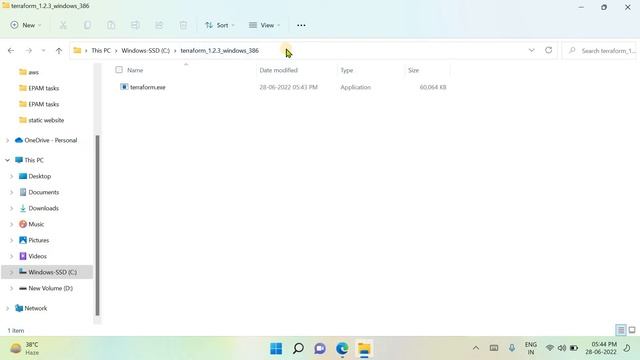Open Desktop in the navigation pane
Screen dimensions: 640x360
[40, 176]
